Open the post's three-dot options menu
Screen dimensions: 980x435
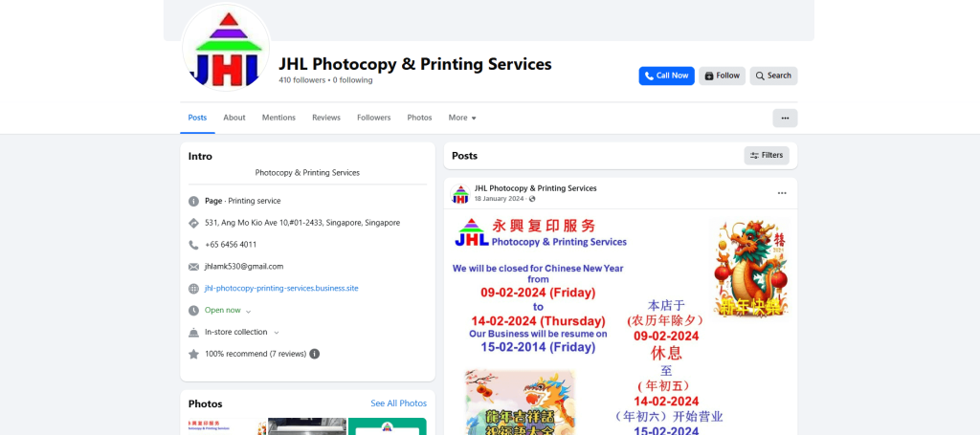[x=782, y=193]
